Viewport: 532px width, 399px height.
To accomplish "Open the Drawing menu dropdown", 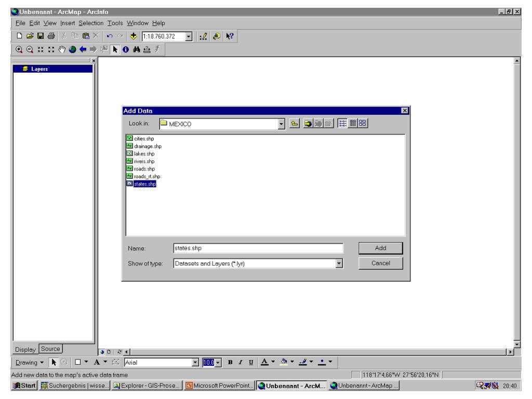I will 30,362.
